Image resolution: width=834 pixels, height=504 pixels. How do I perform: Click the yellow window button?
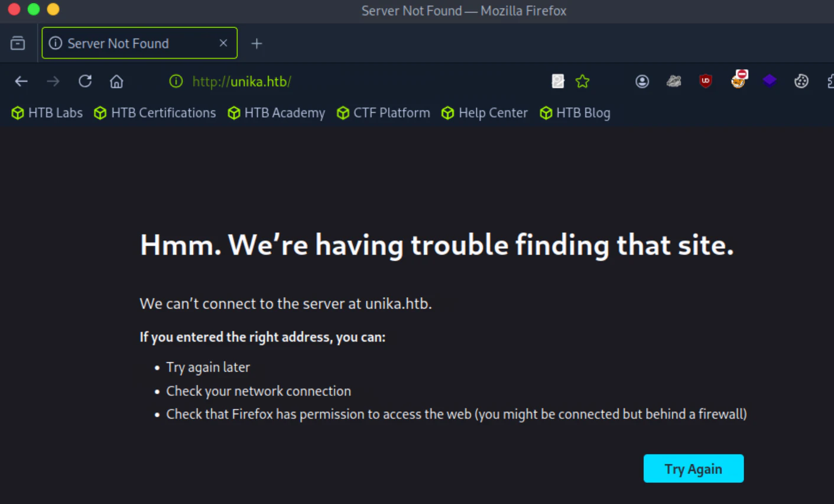53,9
